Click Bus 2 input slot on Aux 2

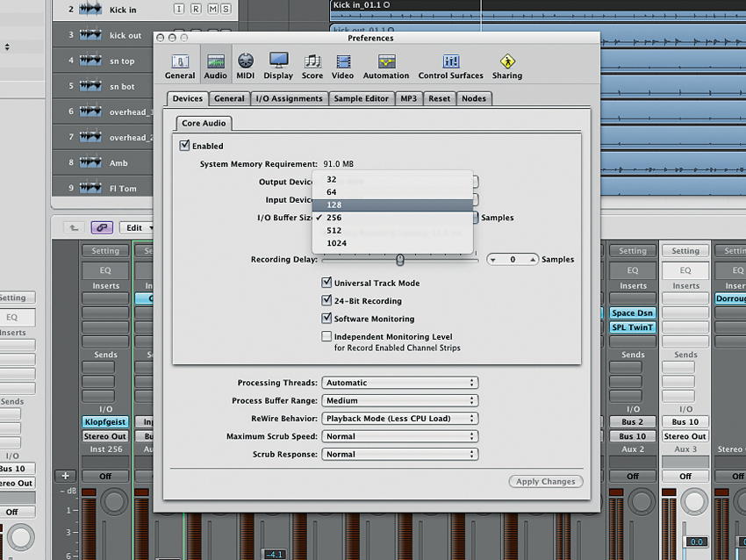(x=632, y=422)
